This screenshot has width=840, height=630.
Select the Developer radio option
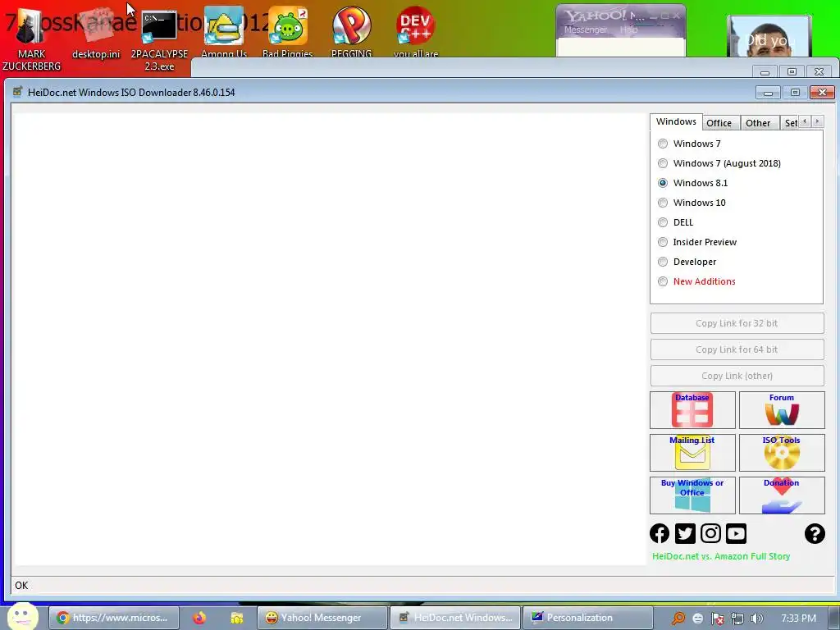pyautogui.click(x=687, y=262)
